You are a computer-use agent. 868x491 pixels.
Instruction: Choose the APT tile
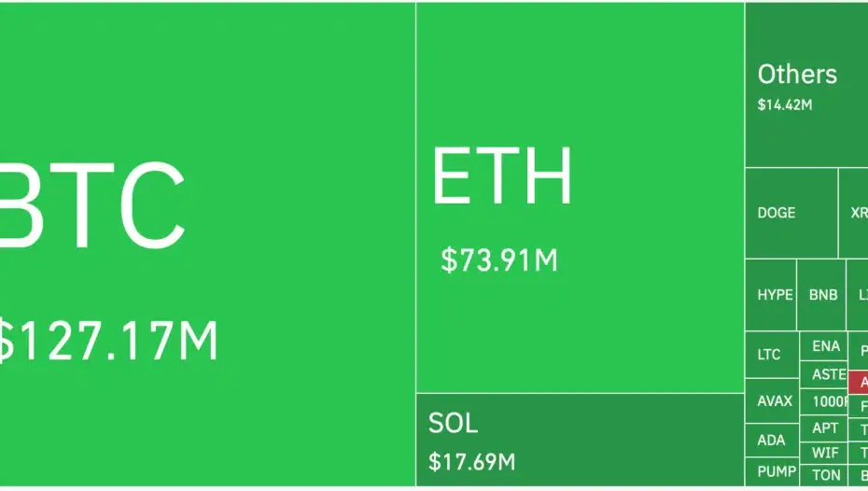[824, 428]
